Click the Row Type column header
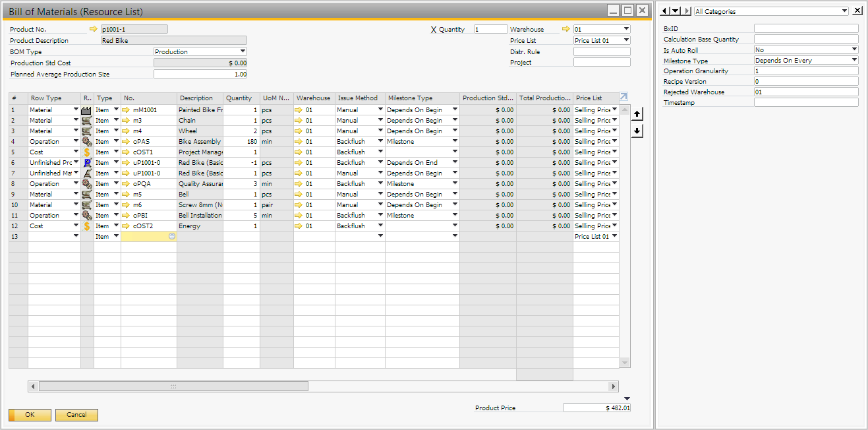Screen dimensions: 868x430 click(x=46, y=98)
